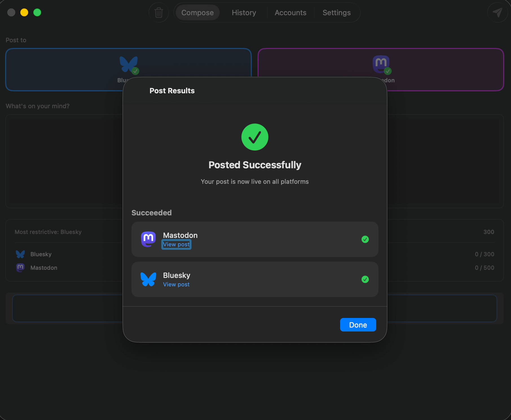This screenshot has height=420, width=511.
Task: Click View post under Bluesky
Action: 176,284
